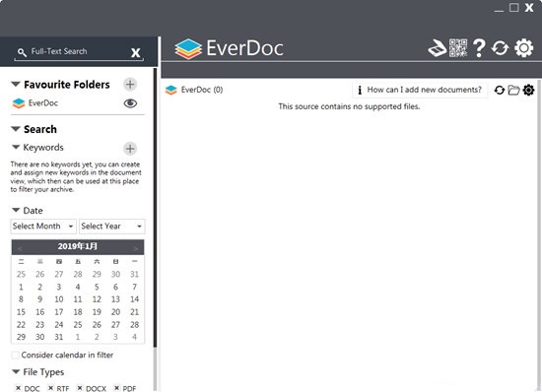
Task: Open main settings gear in header
Action: tap(523, 47)
